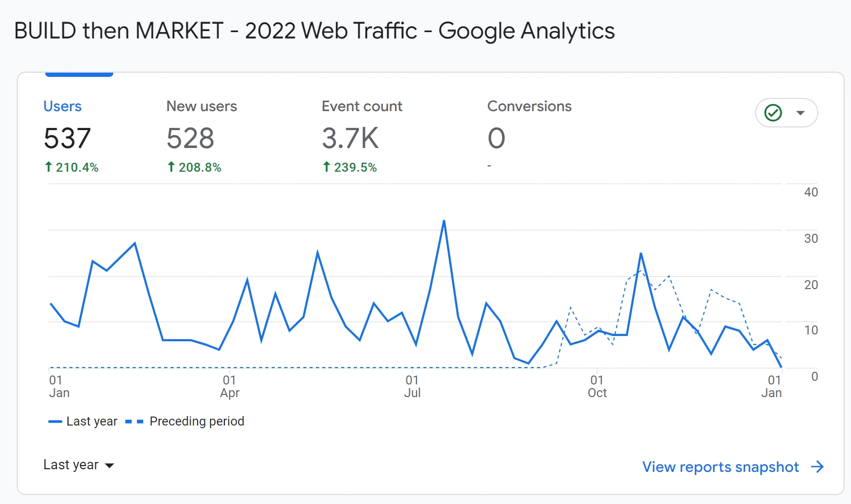Click the upward arrow beside 239.5%
The height and width of the screenshot is (504, 851).
tap(327, 167)
